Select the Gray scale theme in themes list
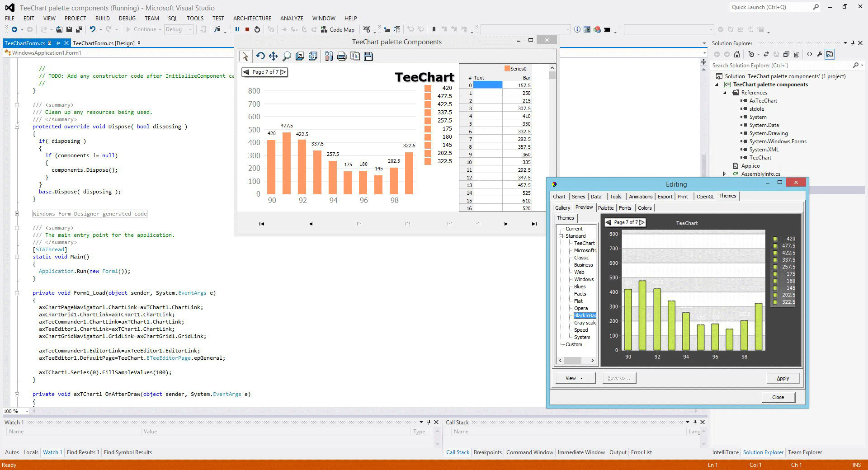The width and height of the screenshot is (868, 470). coord(585,323)
